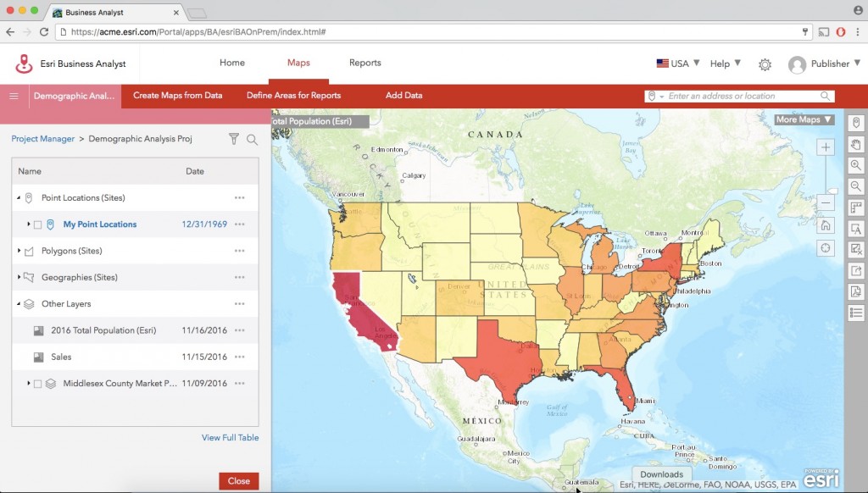Screen dimensions: 868x493
Task: Open options for Geographies (Sites) row
Action: tap(239, 277)
